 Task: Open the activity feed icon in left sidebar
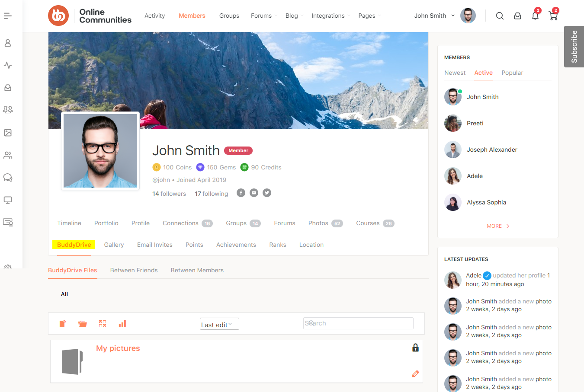coord(8,65)
